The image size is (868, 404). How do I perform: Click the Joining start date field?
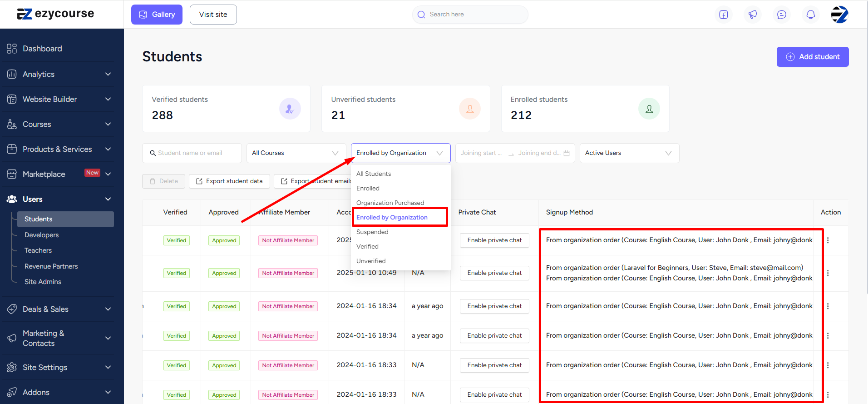481,153
